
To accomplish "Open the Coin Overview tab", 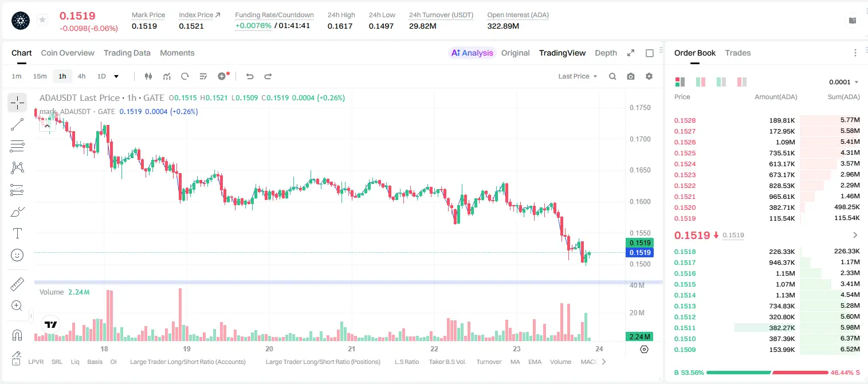I will pyautogui.click(x=68, y=53).
